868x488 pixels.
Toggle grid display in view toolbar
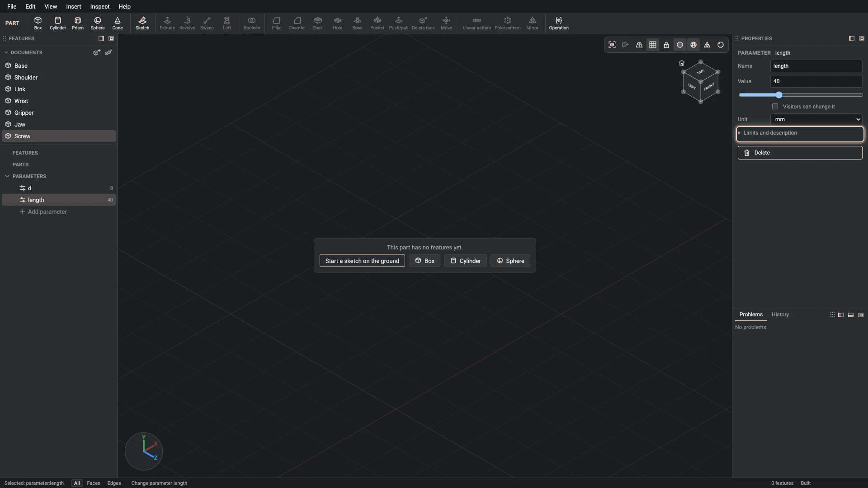653,45
